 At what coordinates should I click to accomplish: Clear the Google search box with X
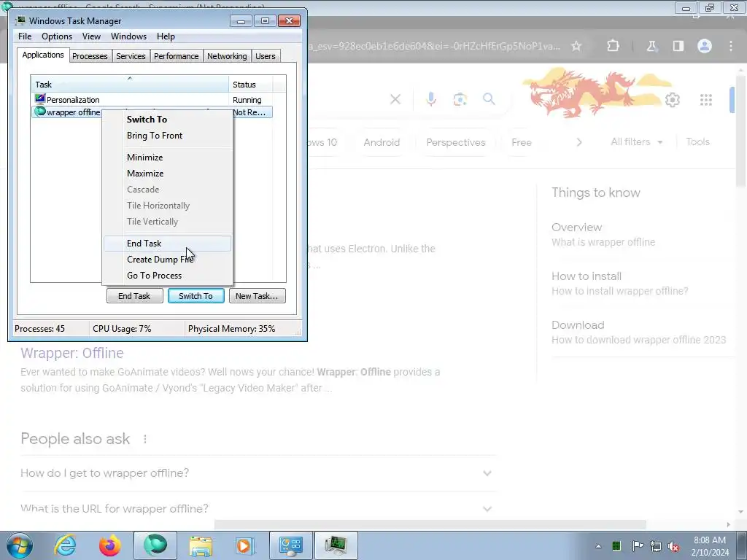395,99
